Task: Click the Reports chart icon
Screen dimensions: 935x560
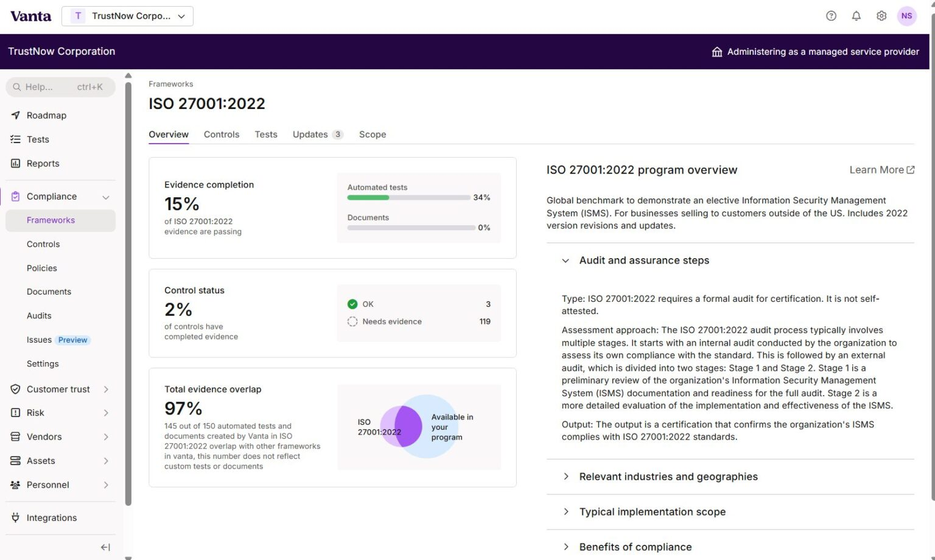Action: (x=16, y=163)
